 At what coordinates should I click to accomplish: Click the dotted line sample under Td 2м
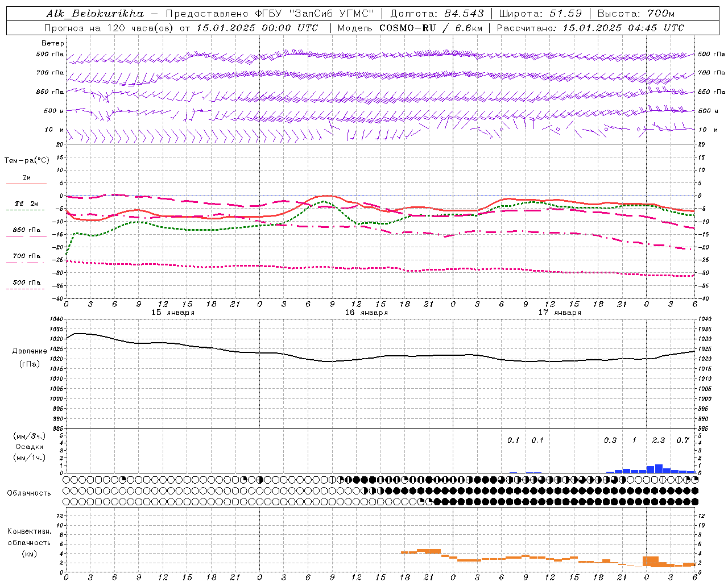coord(26,210)
